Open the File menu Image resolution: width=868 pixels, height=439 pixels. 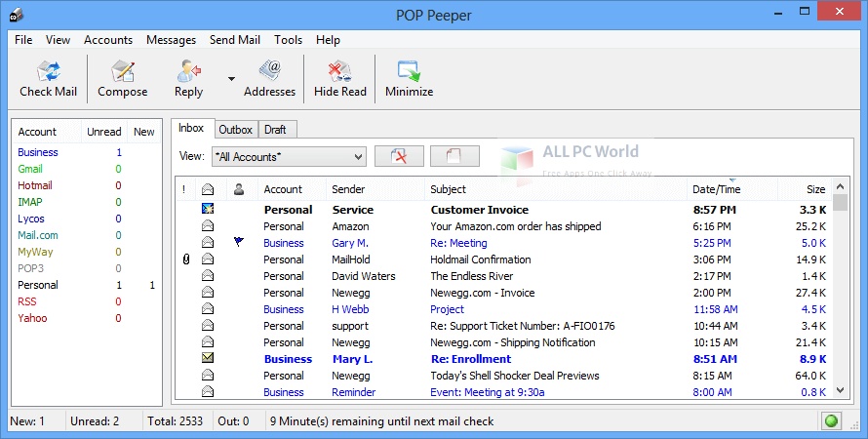(x=23, y=40)
